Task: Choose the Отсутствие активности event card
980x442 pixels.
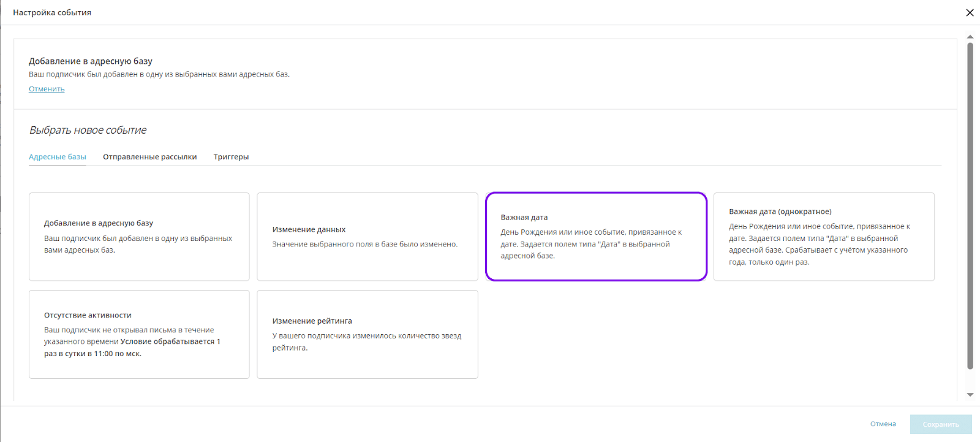Action: [x=139, y=334]
